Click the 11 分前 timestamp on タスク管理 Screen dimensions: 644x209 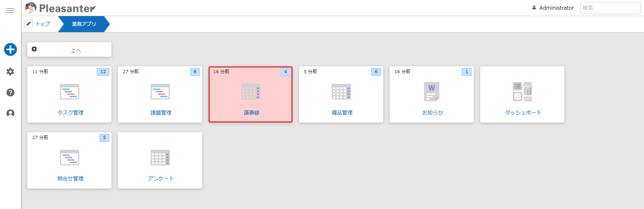click(x=40, y=72)
